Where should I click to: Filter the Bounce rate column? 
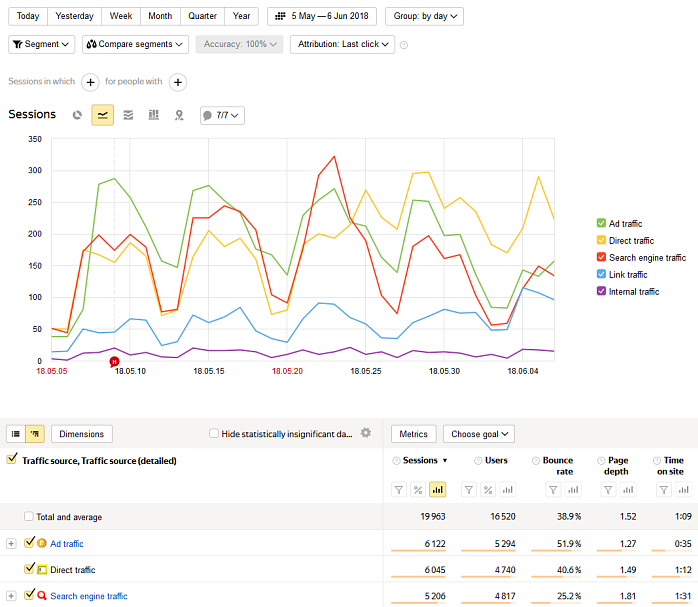coord(553,490)
